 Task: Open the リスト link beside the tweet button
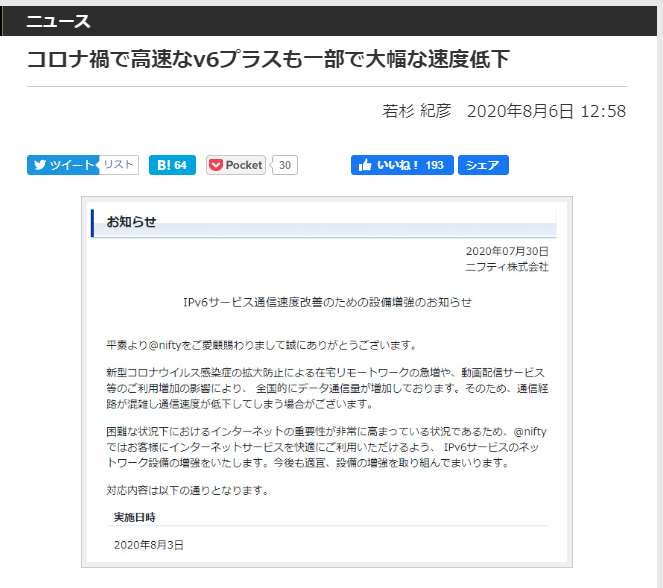click(119, 164)
